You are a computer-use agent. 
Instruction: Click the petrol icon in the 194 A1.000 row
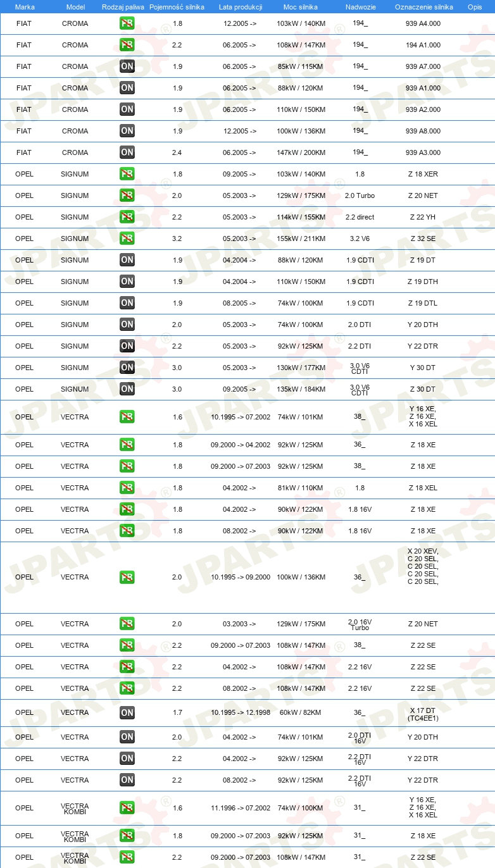(x=127, y=45)
